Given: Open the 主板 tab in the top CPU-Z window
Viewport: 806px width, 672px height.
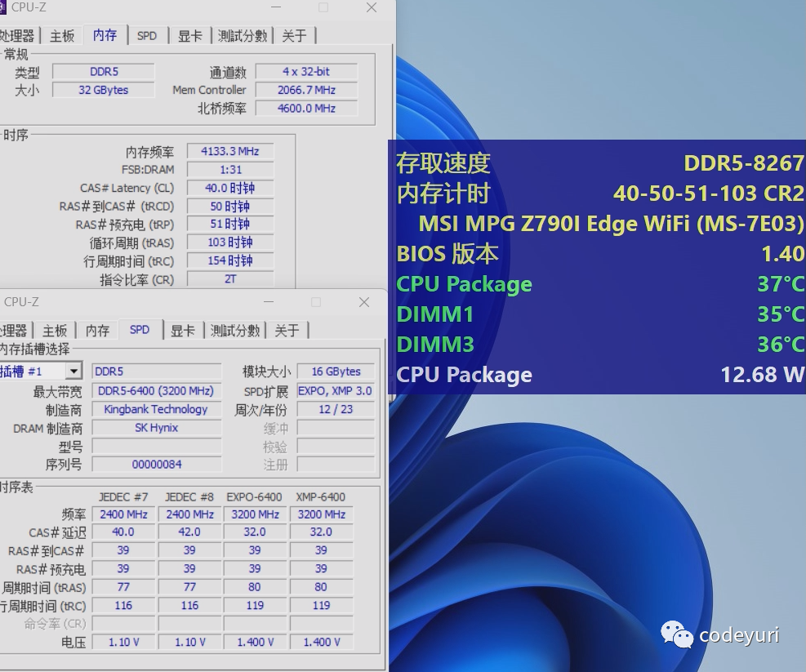Looking at the screenshot, I should [62, 36].
